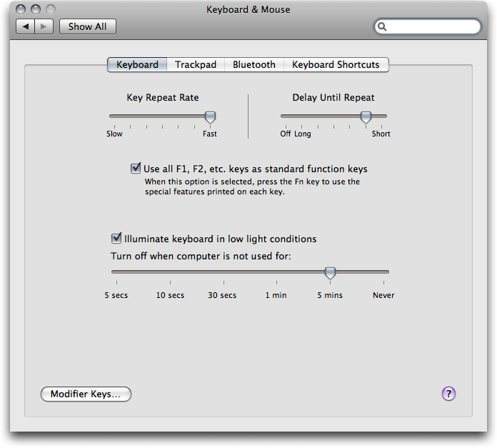This screenshot has height=448, width=497.
Task: Disable Illuminate keyboard in low light checkbox
Action: (x=116, y=238)
